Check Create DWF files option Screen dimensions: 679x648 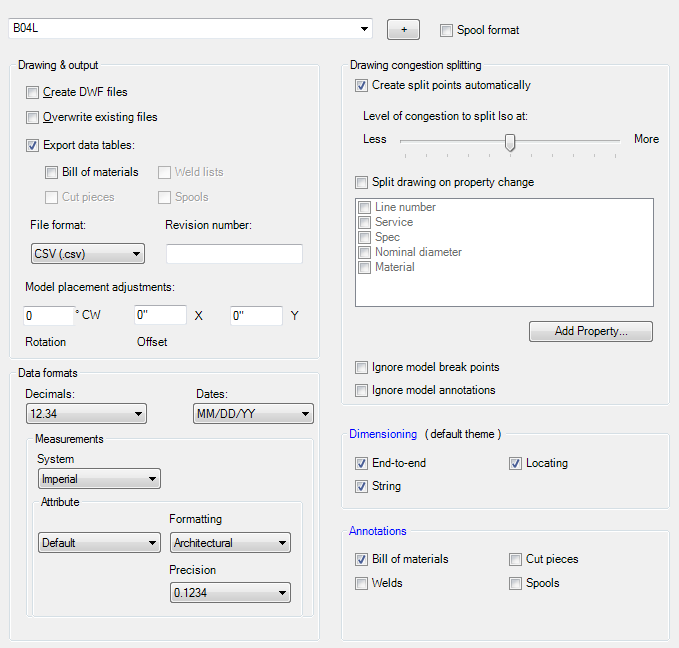tap(33, 92)
